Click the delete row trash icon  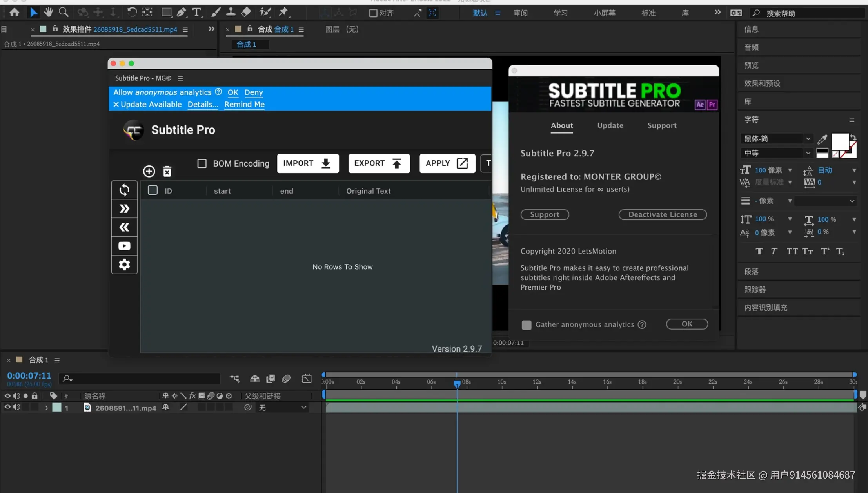167,171
